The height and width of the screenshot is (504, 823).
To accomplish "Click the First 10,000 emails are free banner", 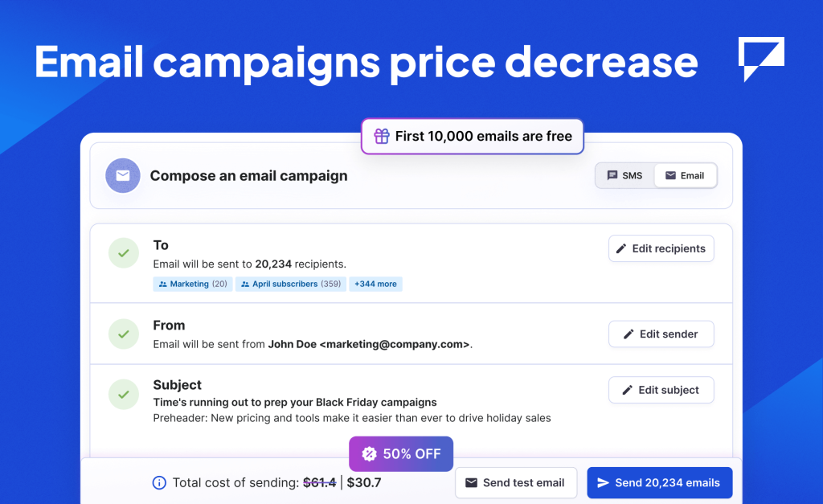I will coord(473,137).
